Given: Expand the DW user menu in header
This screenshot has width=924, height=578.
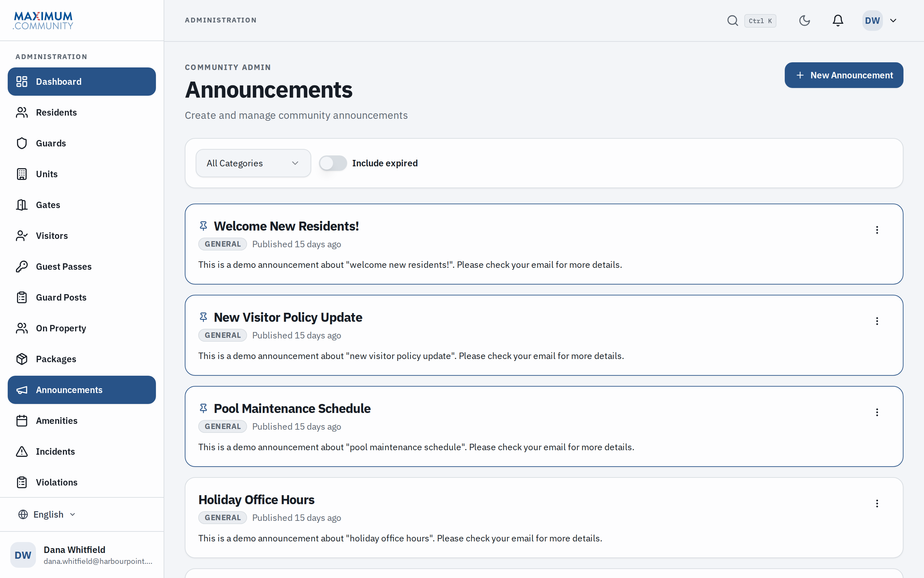Looking at the screenshot, I should coord(880,21).
